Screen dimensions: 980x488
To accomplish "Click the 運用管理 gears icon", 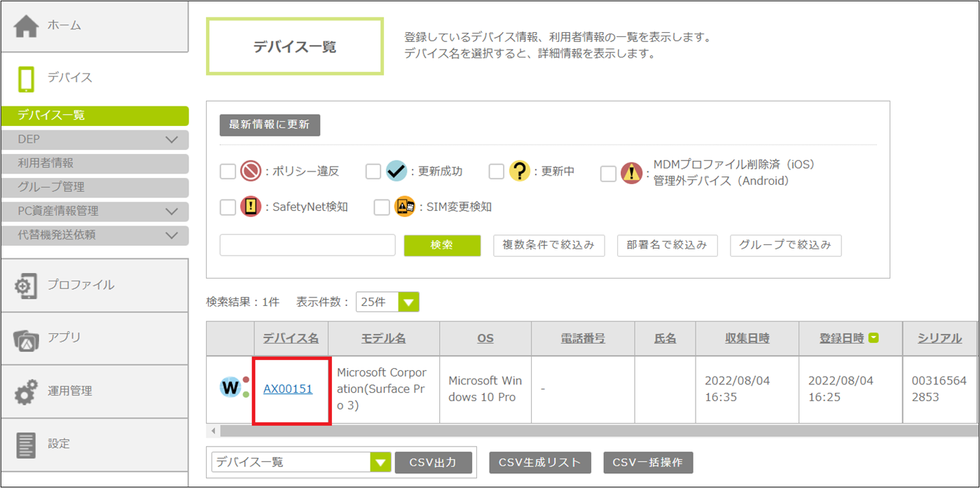I will coord(26,391).
